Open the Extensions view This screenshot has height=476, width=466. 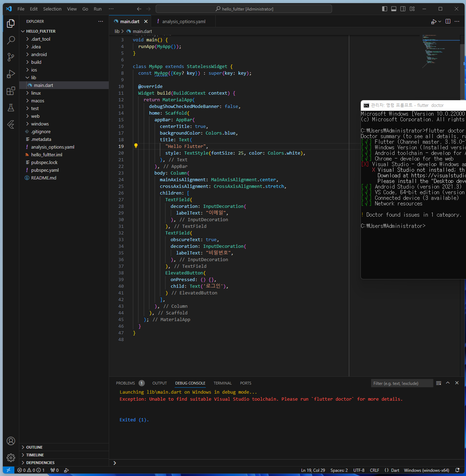click(11, 91)
